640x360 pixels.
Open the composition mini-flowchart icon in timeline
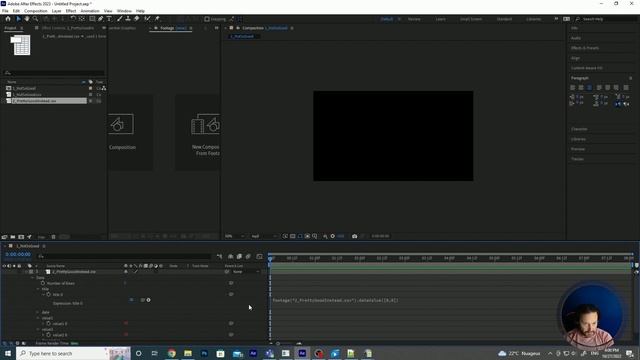coord(219,256)
